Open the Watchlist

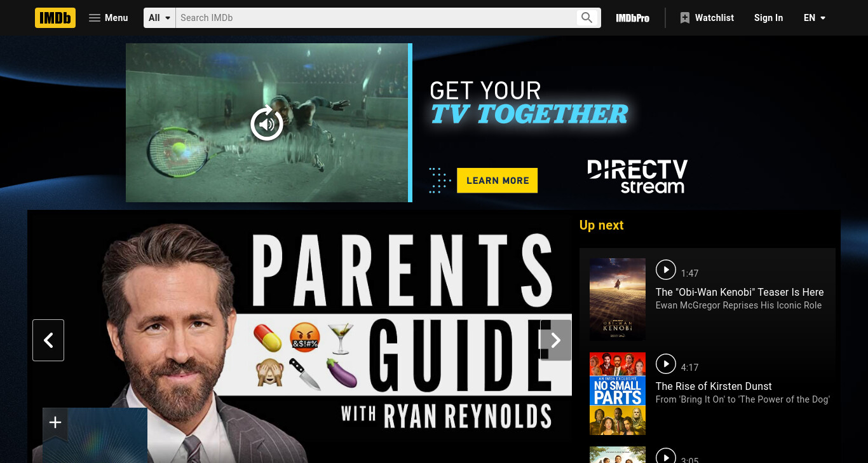707,18
